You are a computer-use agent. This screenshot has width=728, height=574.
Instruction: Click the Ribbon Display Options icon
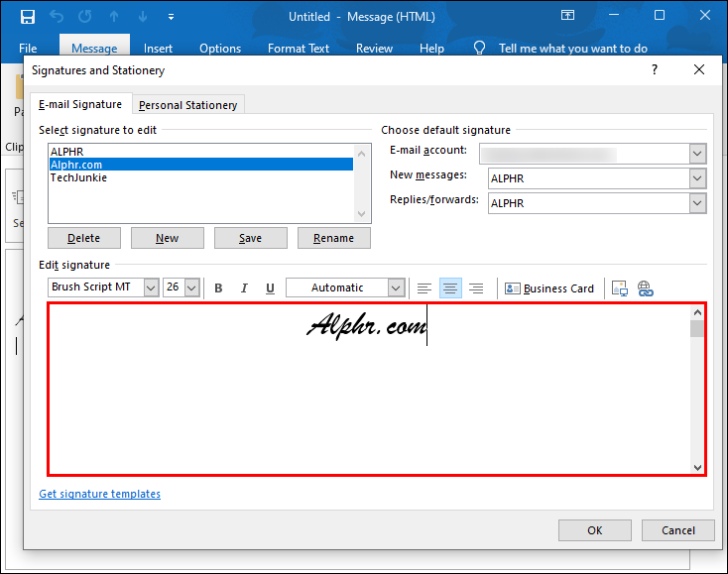[x=567, y=15]
